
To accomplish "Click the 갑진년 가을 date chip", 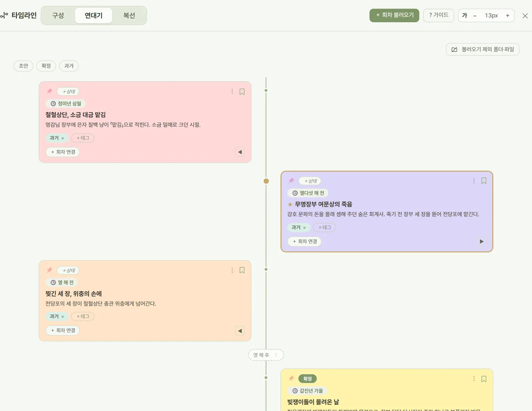I will tap(308, 391).
